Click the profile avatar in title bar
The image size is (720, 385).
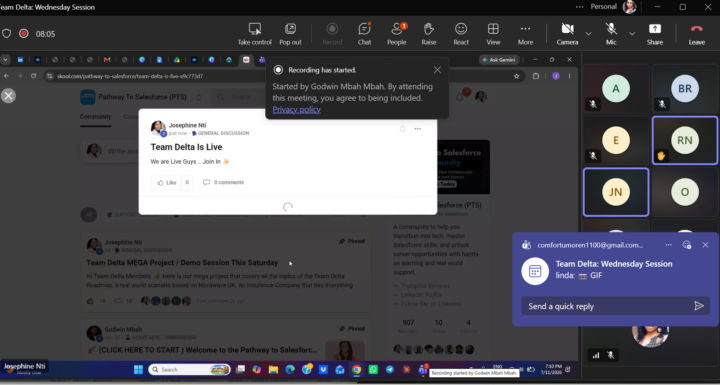pyautogui.click(x=630, y=7)
